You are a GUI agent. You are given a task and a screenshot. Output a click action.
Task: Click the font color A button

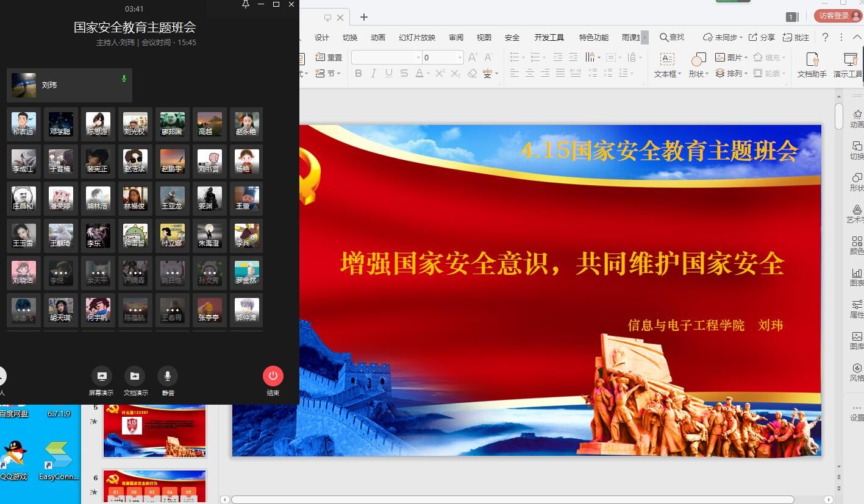419,73
